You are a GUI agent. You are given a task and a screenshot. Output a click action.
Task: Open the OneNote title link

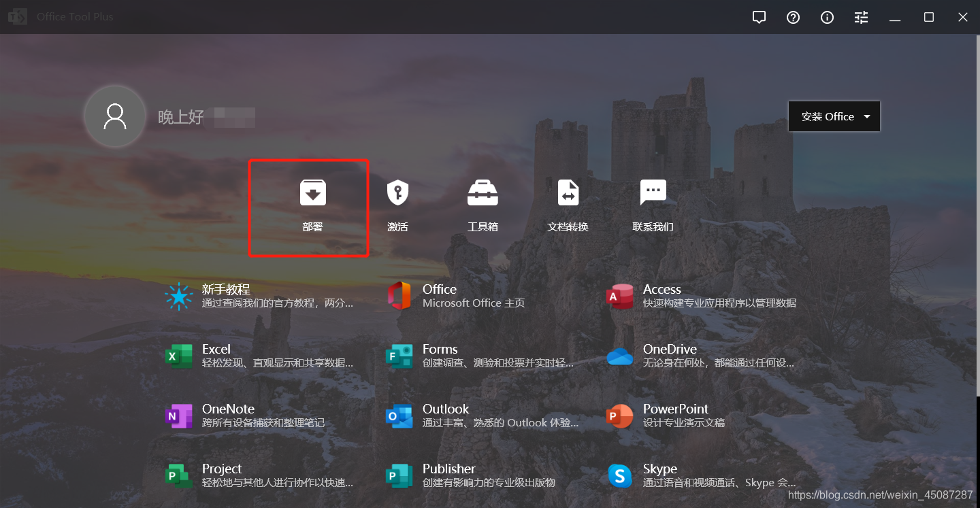228,409
